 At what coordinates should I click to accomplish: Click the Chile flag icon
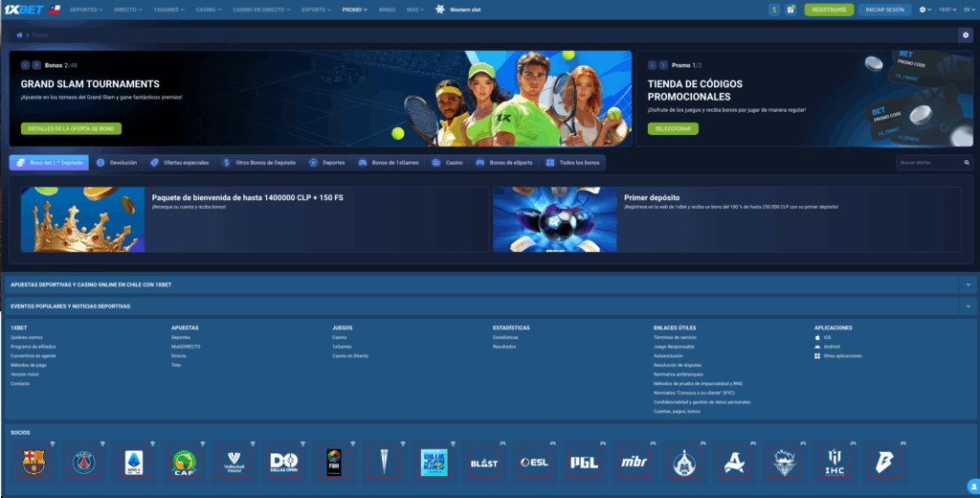tap(55, 10)
